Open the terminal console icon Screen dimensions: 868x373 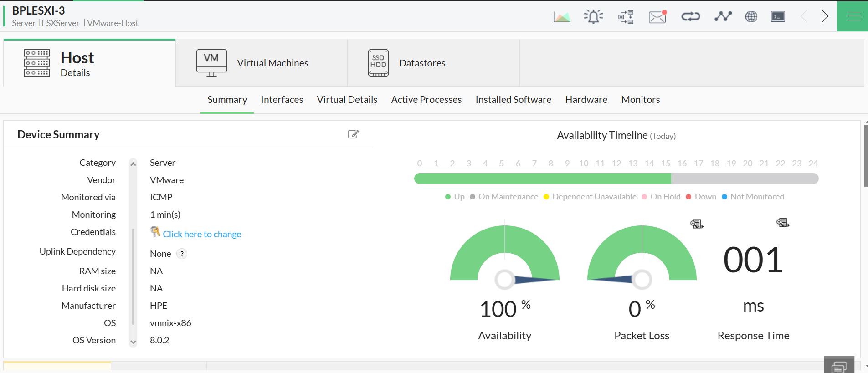pos(778,17)
